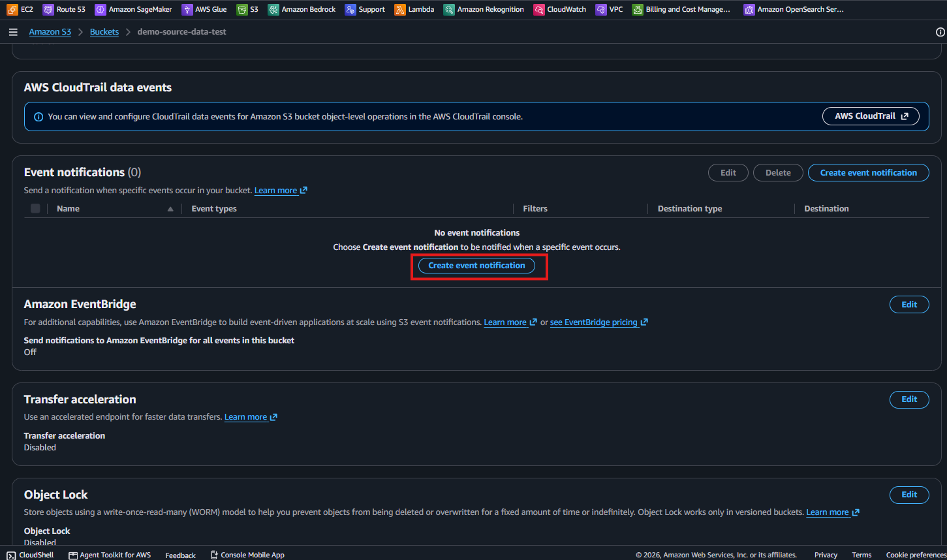947x560 pixels.
Task: Edit Transfer acceleration settings
Action: (x=909, y=399)
